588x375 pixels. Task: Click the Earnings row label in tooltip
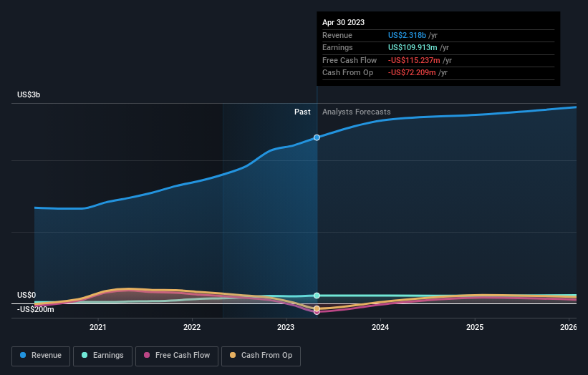337,47
